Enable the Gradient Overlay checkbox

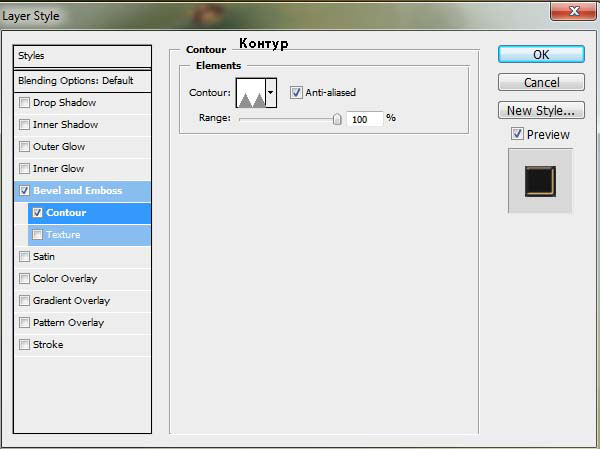[24, 300]
